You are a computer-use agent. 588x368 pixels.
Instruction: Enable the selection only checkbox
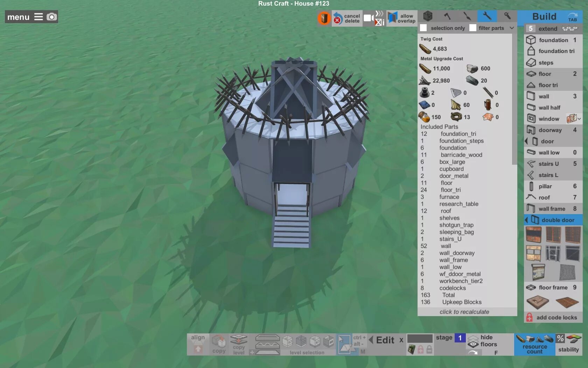tap(423, 28)
